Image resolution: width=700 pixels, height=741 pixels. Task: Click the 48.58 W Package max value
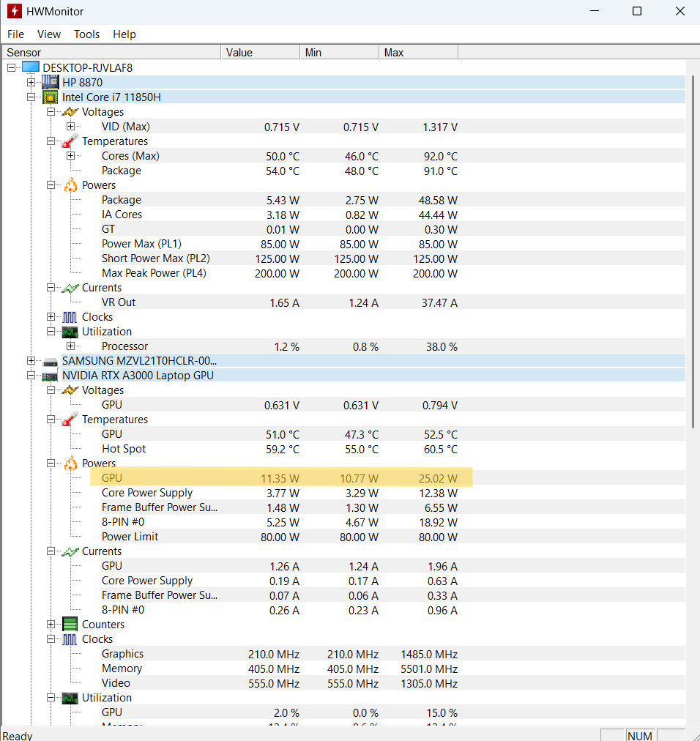(438, 201)
